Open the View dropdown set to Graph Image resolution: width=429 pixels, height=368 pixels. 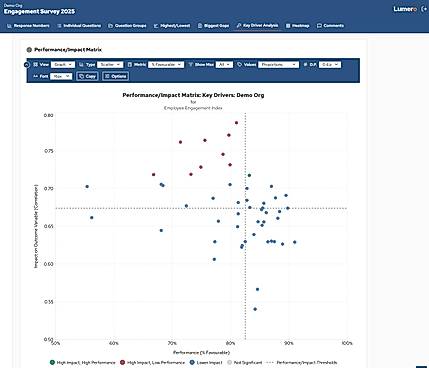click(x=63, y=65)
